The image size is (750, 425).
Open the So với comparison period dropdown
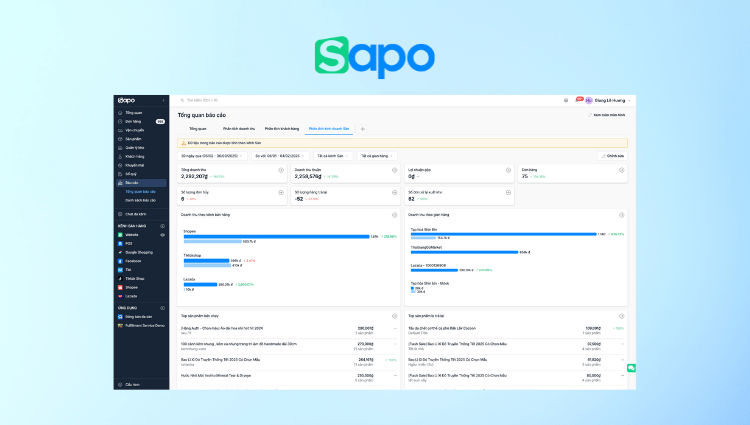(280, 156)
